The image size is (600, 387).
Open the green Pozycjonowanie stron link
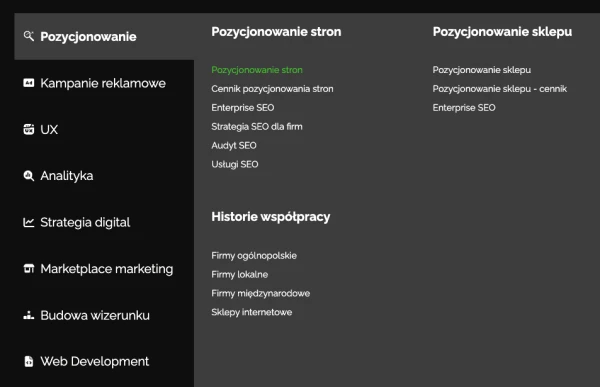point(257,70)
